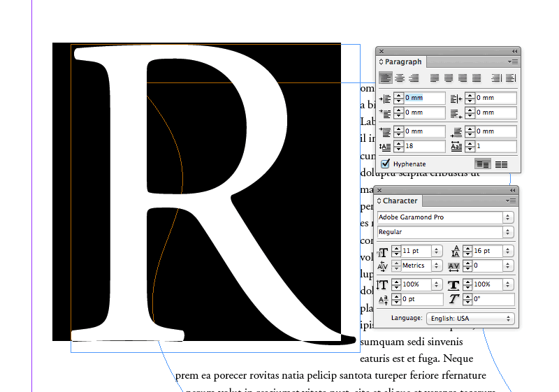Viewport: 559px width, 392px height.
Task: Click the Right Indent icon
Action: 456,99
